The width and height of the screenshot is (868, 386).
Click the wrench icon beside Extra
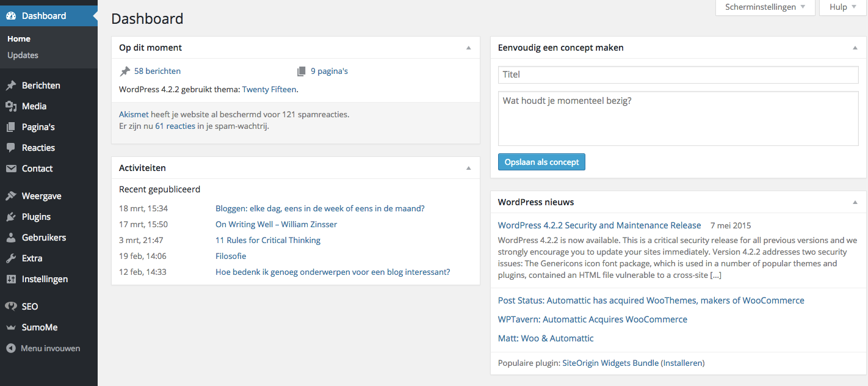point(11,258)
